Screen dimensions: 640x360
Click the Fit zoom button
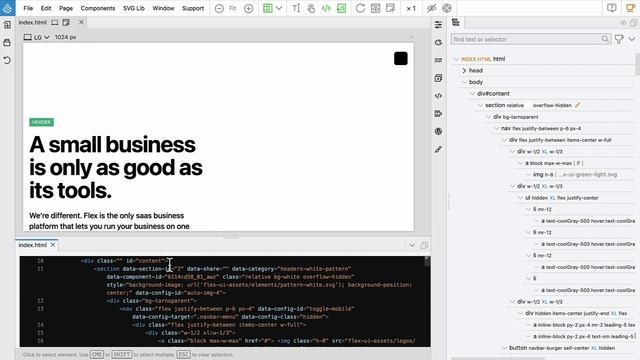[233, 8]
